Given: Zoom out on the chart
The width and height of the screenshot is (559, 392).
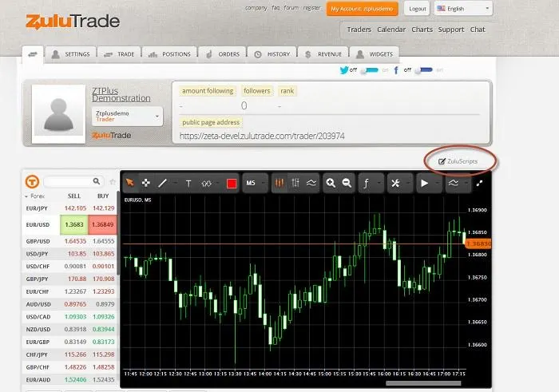Looking at the screenshot, I should [x=347, y=183].
